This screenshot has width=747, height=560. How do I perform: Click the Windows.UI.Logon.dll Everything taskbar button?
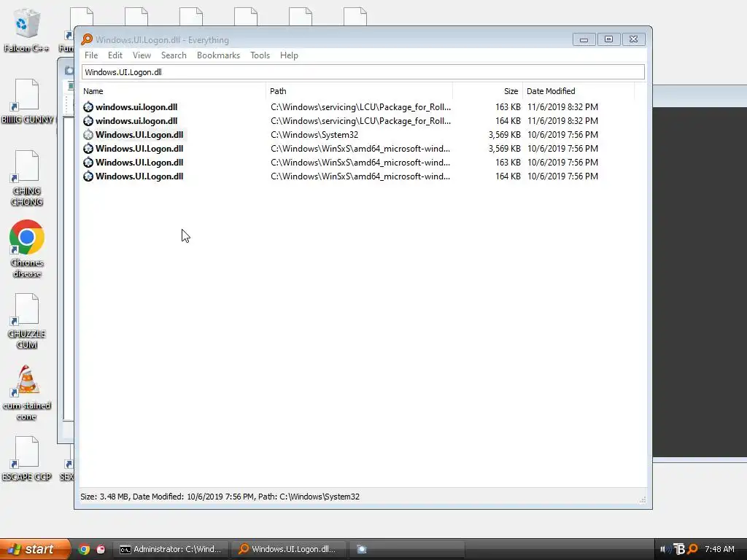pyautogui.click(x=289, y=549)
